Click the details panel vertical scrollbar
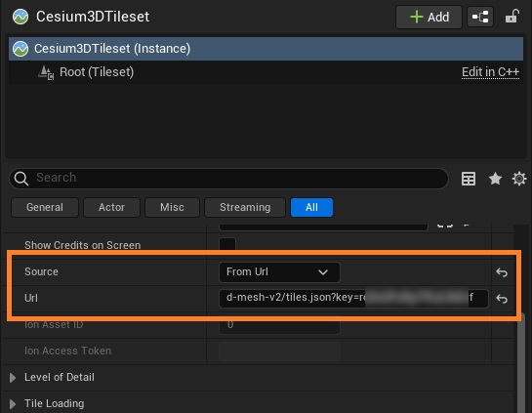This screenshot has width=532, height=413. point(522,363)
